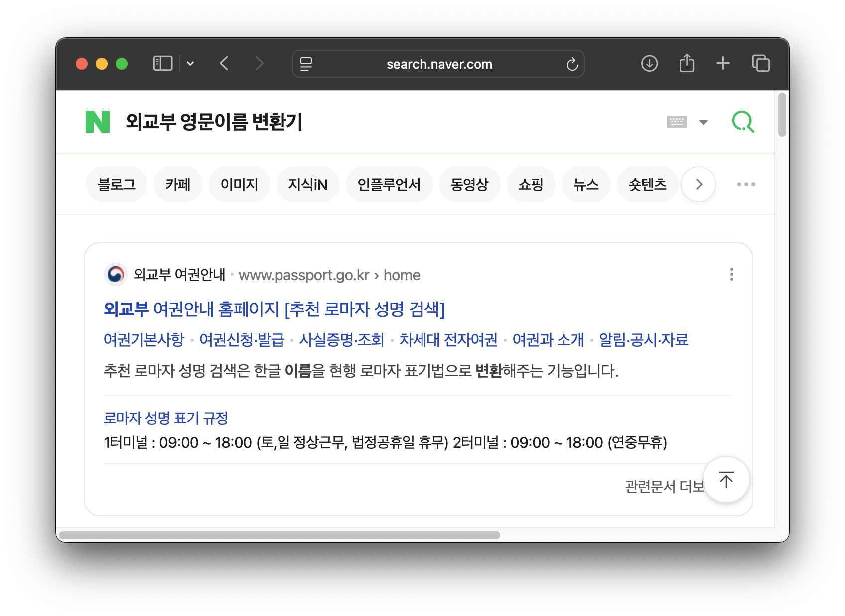Open 외교부 여권안내 홈페이지 result title
This screenshot has width=845, height=616.
click(x=274, y=309)
